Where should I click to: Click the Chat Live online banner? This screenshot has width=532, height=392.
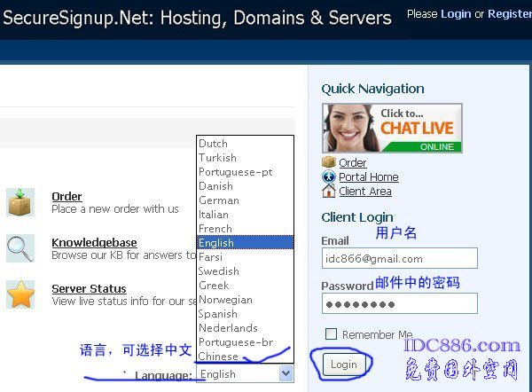click(x=387, y=129)
